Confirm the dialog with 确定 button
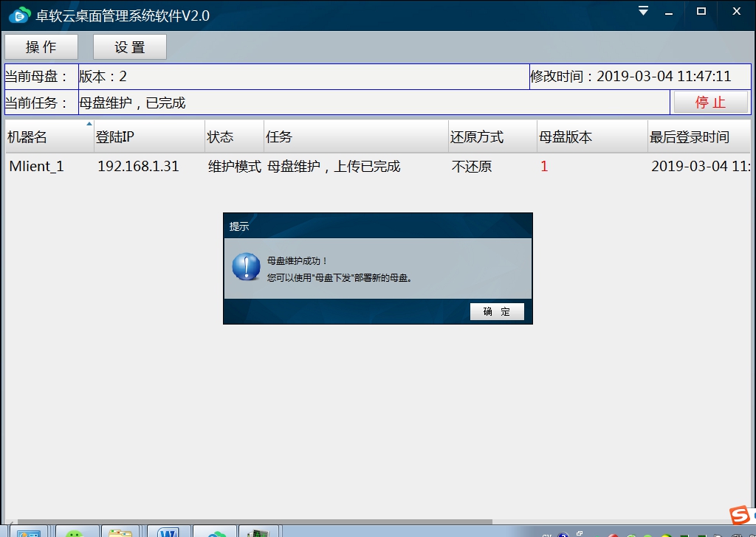756x537 pixels. (497, 312)
